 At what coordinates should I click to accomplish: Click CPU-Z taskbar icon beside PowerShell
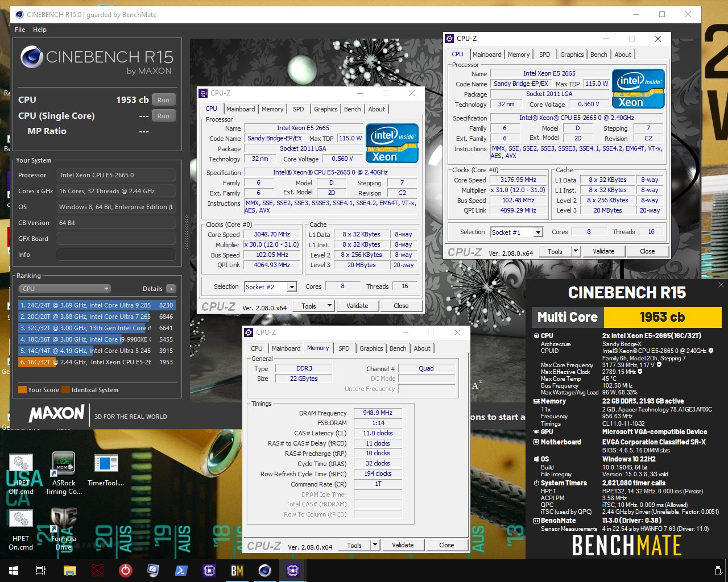[209, 571]
